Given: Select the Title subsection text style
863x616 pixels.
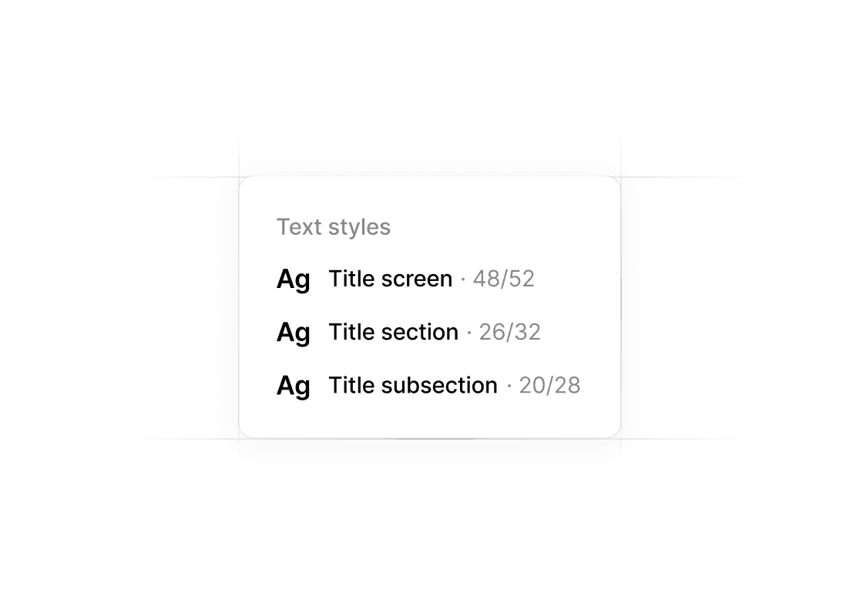Looking at the screenshot, I should pos(413,385).
